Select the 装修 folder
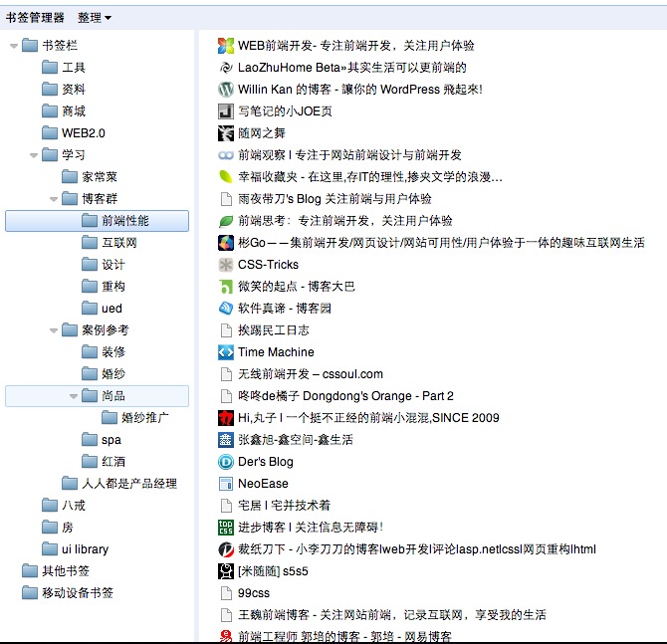Screen dimensions: 667x644 [x=104, y=352]
